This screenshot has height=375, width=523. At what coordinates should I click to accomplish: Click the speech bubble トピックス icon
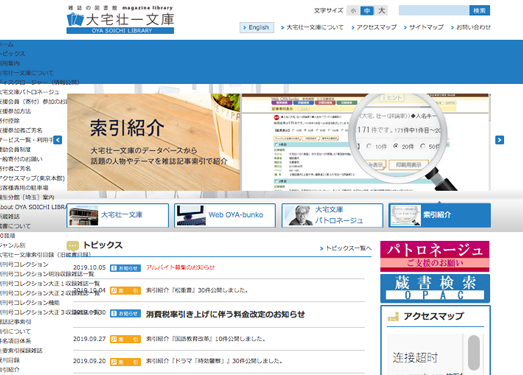click(x=73, y=246)
